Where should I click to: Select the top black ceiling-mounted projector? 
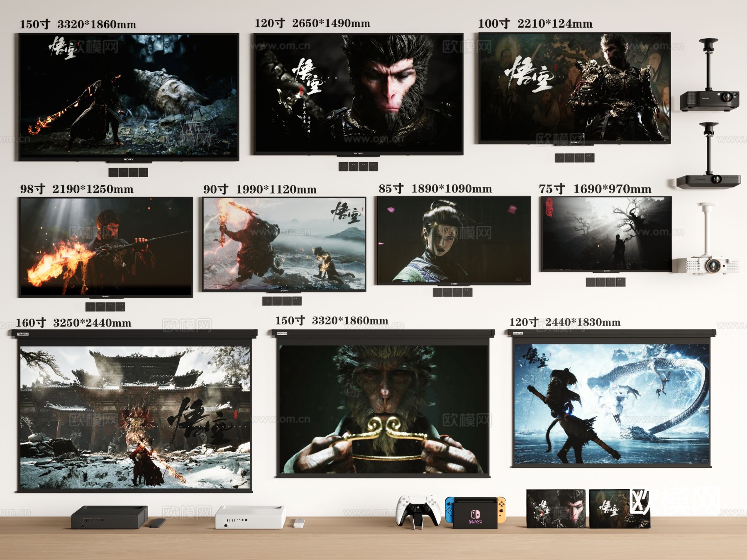(709, 75)
